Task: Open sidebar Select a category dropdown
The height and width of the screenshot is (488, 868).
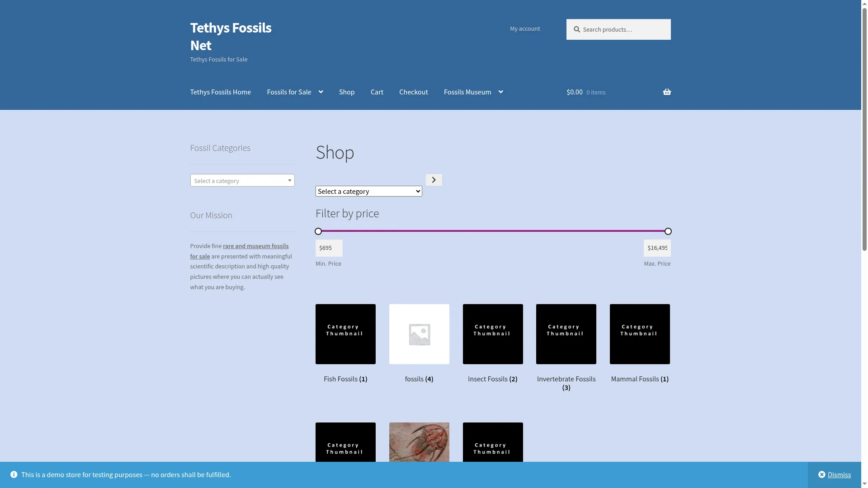Action: pyautogui.click(x=242, y=180)
